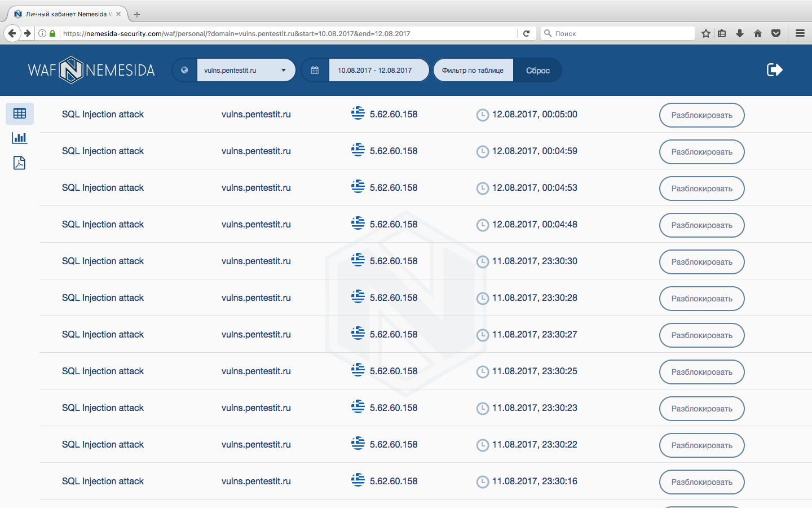Click the clock icon in the 23:30:30 row
The image size is (812, 508).
(x=483, y=262)
